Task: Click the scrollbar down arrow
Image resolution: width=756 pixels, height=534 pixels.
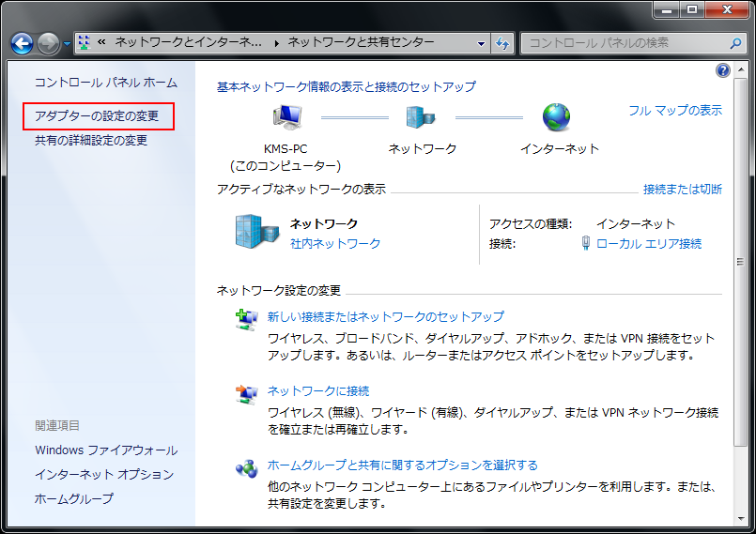Action: tap(741, 519)
